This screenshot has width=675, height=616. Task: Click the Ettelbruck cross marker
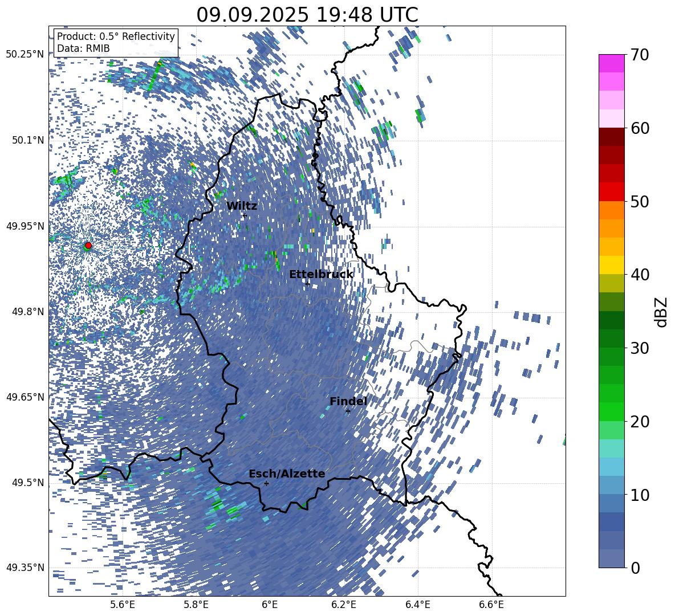307,283
